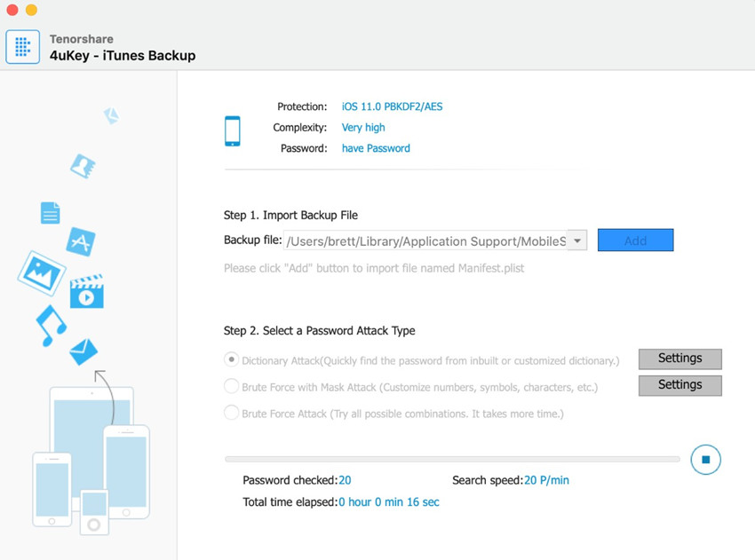Click the 4uKey app grid logo icon
Screen dimensions: 755x560
(x=22, y=47)
